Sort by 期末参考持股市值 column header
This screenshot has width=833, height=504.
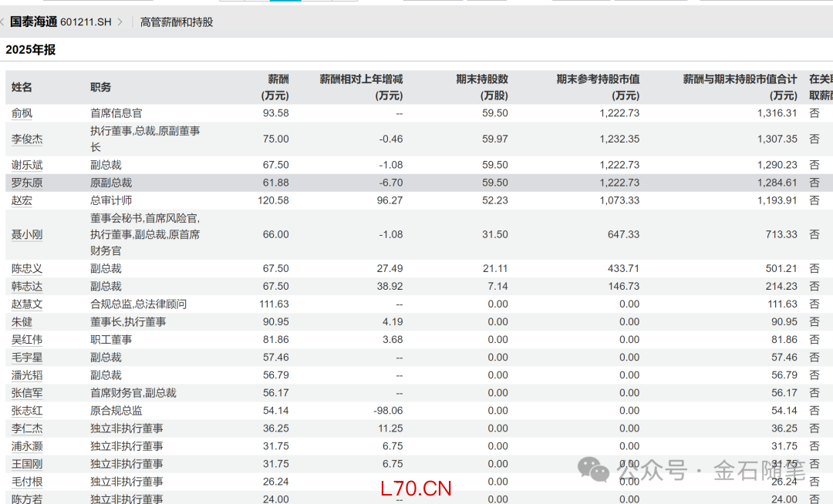point(598,87)
